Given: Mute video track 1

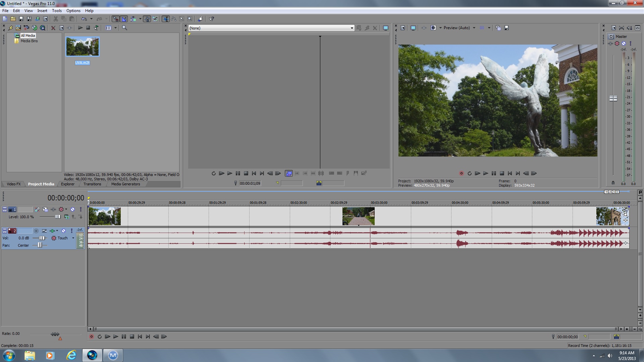Looking at the screenshot, I should (72, 209).
